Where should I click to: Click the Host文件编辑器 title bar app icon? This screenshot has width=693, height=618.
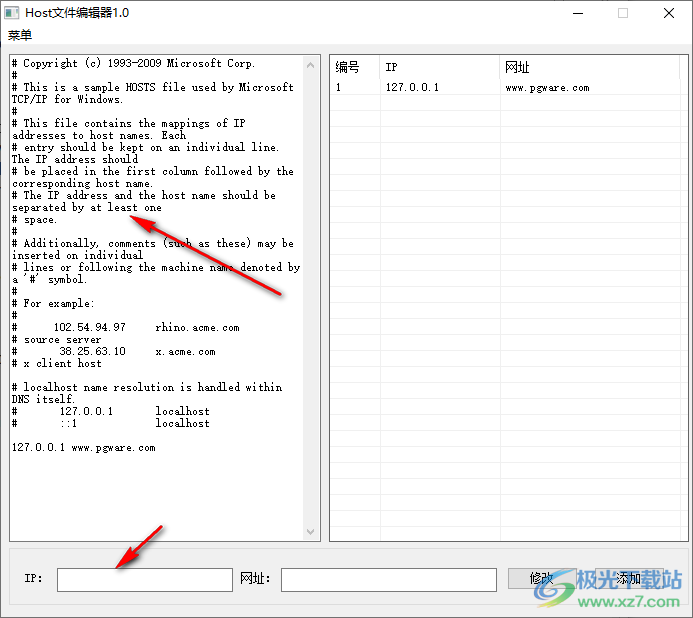pyautogui.click(x=13, y=13)
